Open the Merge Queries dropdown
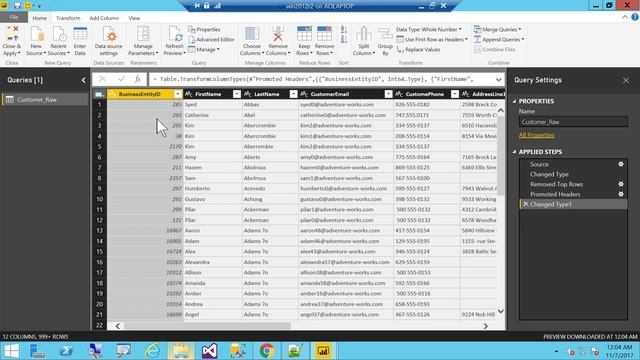 pyautogui.click(x=498, y=29)
